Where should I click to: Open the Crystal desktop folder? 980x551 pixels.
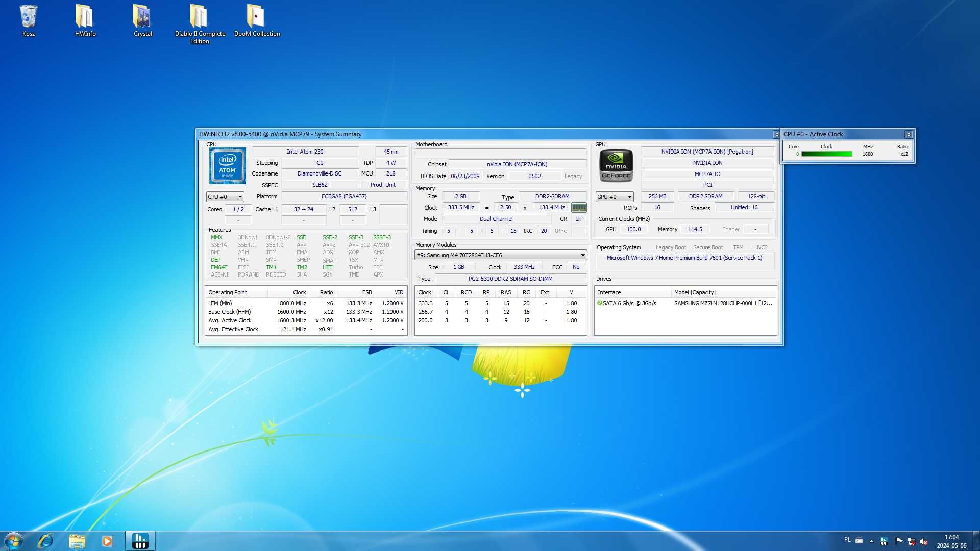click(142, 20)
